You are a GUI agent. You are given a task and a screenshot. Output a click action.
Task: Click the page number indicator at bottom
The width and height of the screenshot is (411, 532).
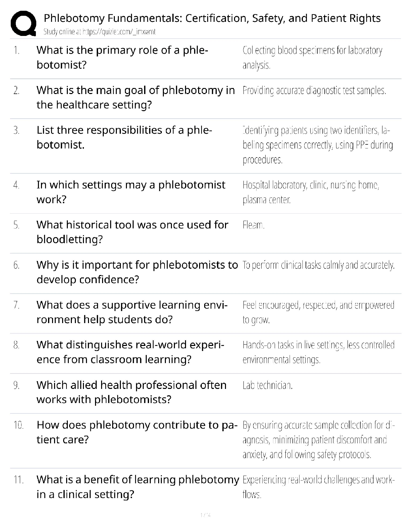pos(205,515)
